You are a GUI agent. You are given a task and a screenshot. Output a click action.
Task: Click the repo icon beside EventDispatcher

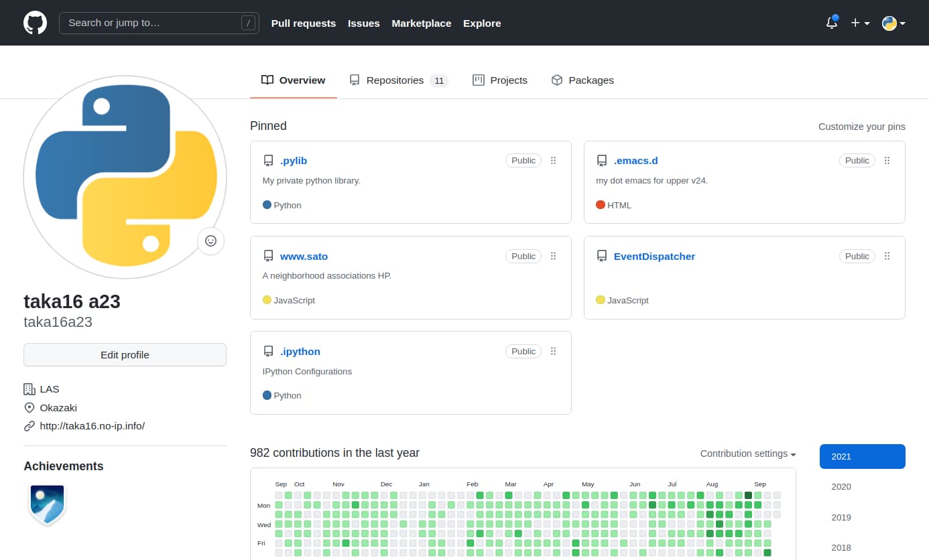point(602,257)
